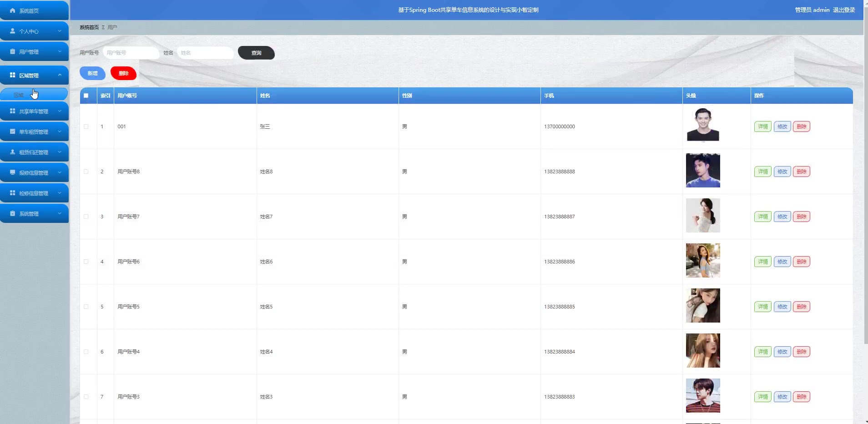Click avatar thumbnail of 用户账号8
Viewport: 868px width, 424px height.
pos(703,170)
